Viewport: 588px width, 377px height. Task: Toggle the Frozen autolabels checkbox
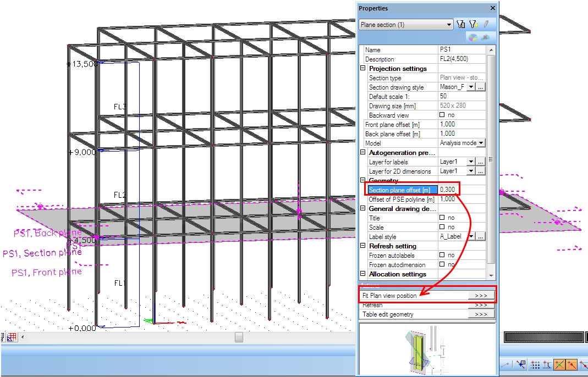[443, 256]
